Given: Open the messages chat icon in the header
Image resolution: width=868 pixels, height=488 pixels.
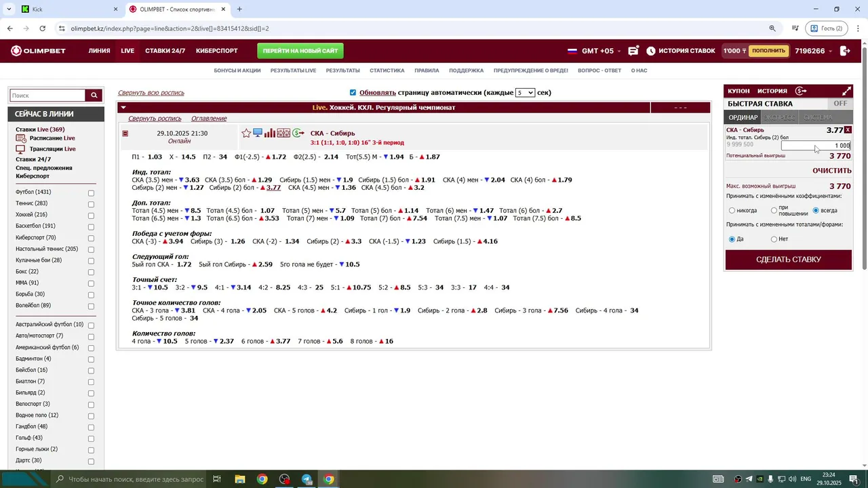Looking at the screenshot, I should click(633, 51).
